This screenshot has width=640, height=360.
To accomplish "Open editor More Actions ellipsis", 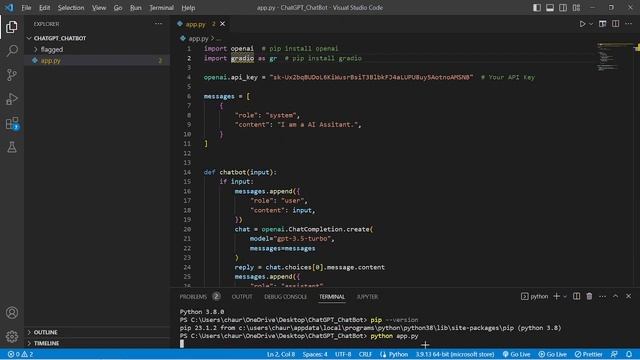I will coord(629,24).
